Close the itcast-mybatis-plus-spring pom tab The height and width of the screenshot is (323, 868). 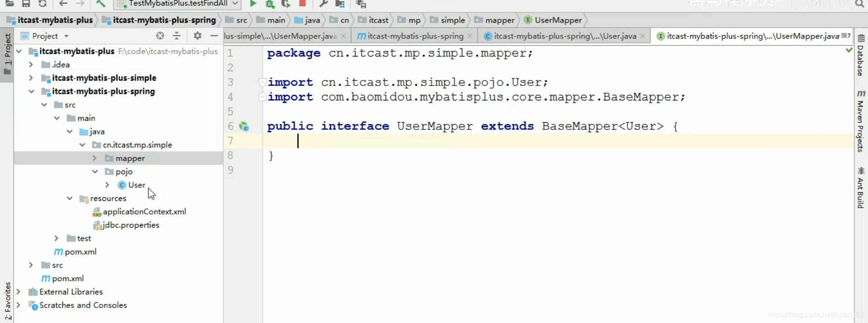pyautogui.click(x=470, y=36)
